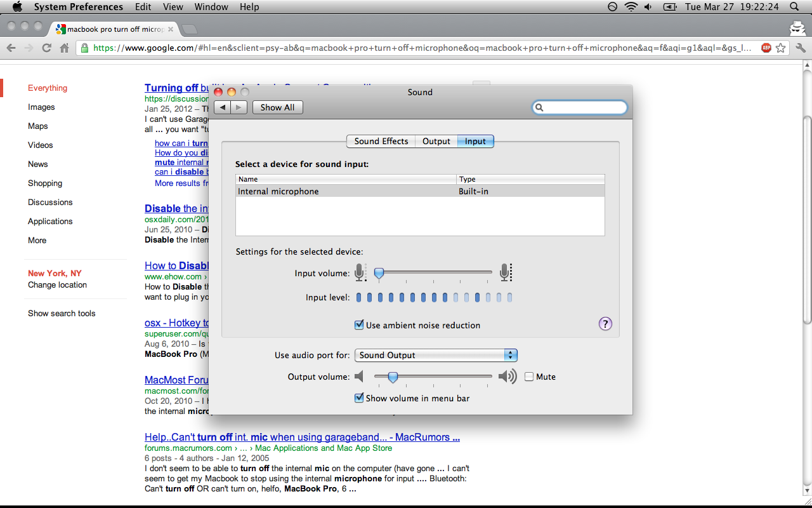Open the Apple menu

tap(17, 7)
